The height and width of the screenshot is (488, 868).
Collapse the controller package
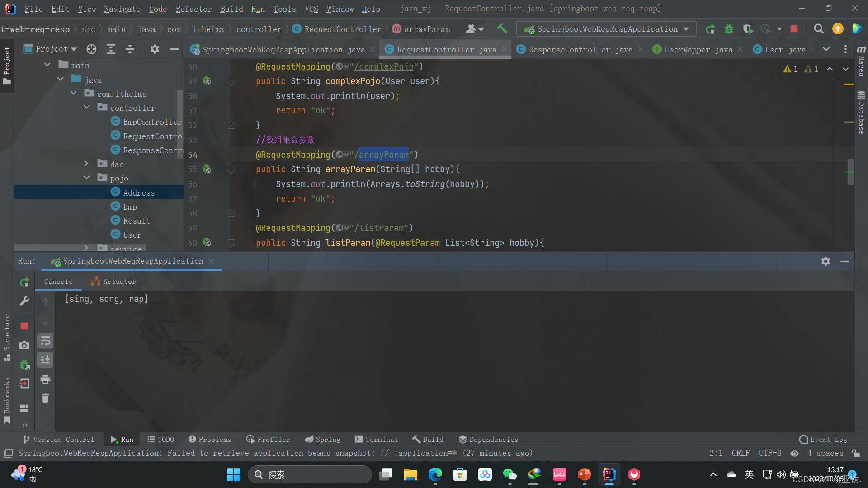86,107
